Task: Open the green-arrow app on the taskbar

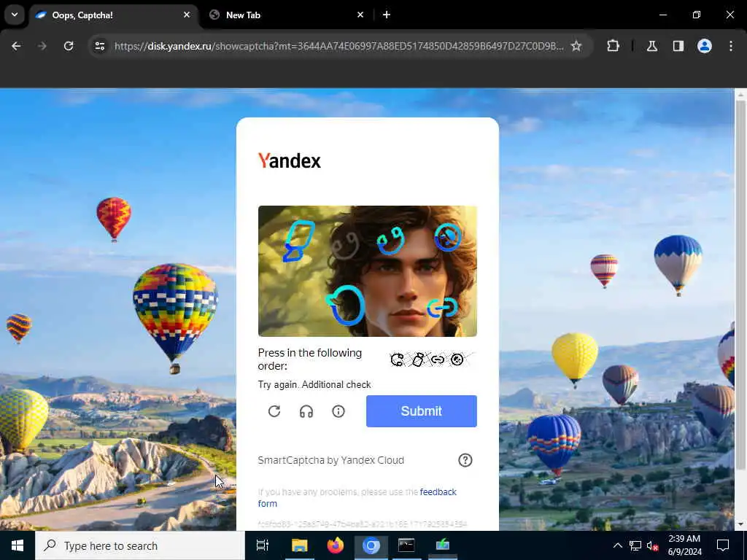Action: point(443,545)
